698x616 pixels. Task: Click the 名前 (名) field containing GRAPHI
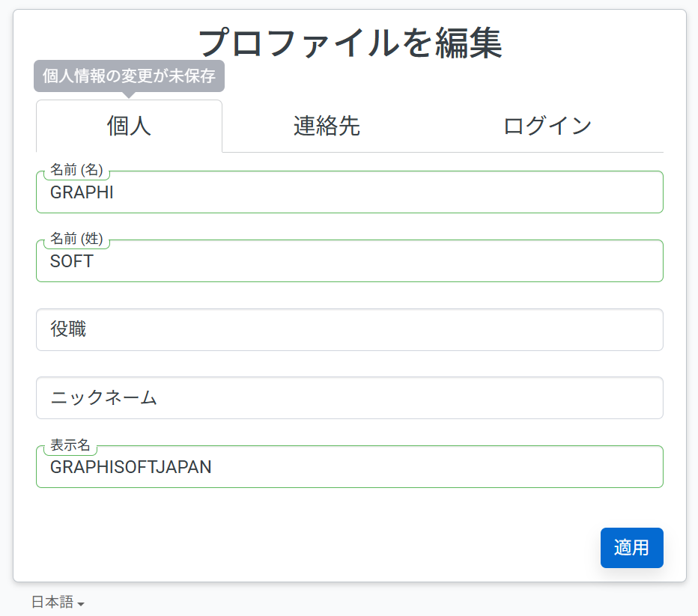coord(350,192)
